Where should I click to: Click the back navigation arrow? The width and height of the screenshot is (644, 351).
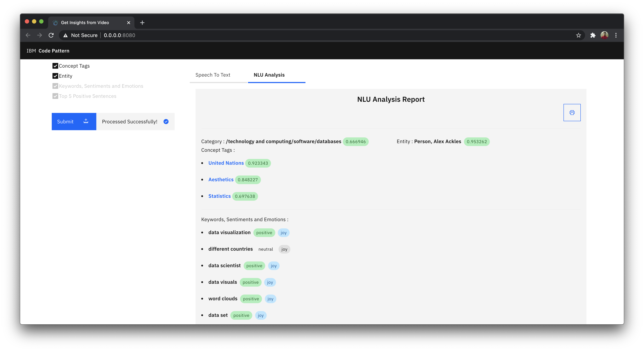click(28, 35)
